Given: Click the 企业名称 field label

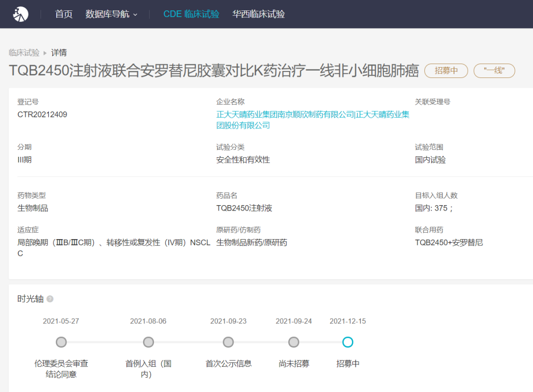Looking at the screenshot, I should pos(230,102).
